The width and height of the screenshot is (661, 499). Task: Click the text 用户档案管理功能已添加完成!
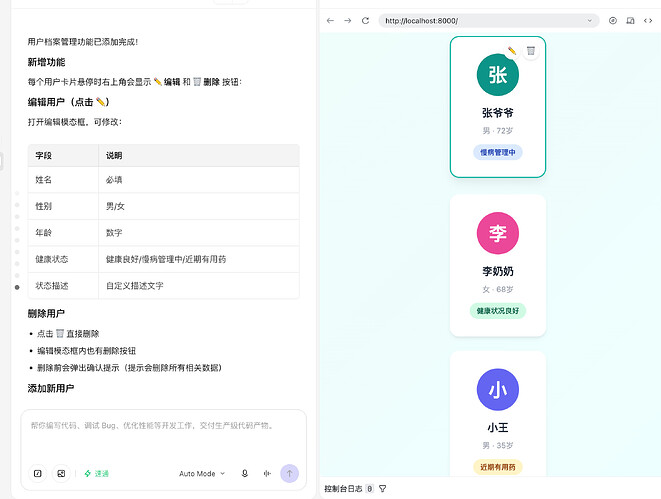83,42
